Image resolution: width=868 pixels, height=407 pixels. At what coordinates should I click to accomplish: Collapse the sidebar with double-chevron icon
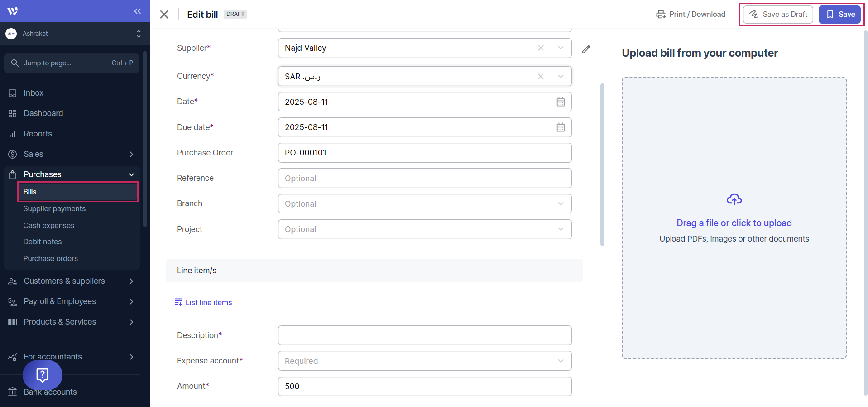click(x=137, y=11)
